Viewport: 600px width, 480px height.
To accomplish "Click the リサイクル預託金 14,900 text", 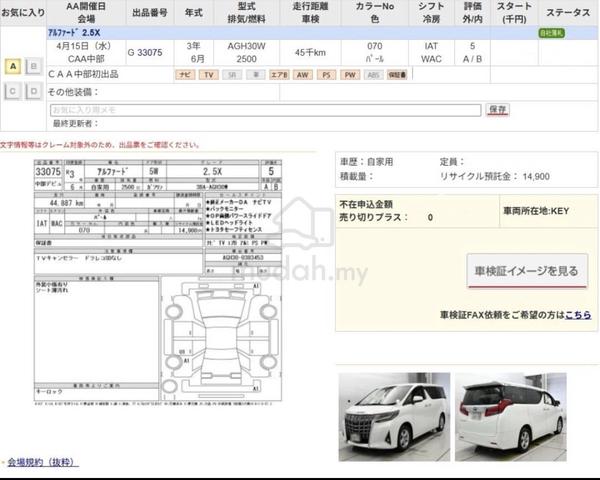I will click(495, 176).
